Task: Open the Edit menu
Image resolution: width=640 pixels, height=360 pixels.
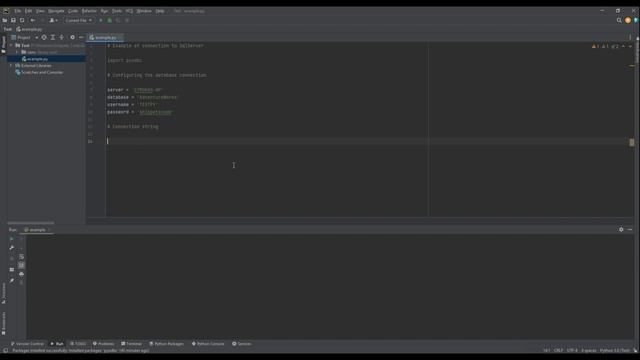Action: coord(28,11)
